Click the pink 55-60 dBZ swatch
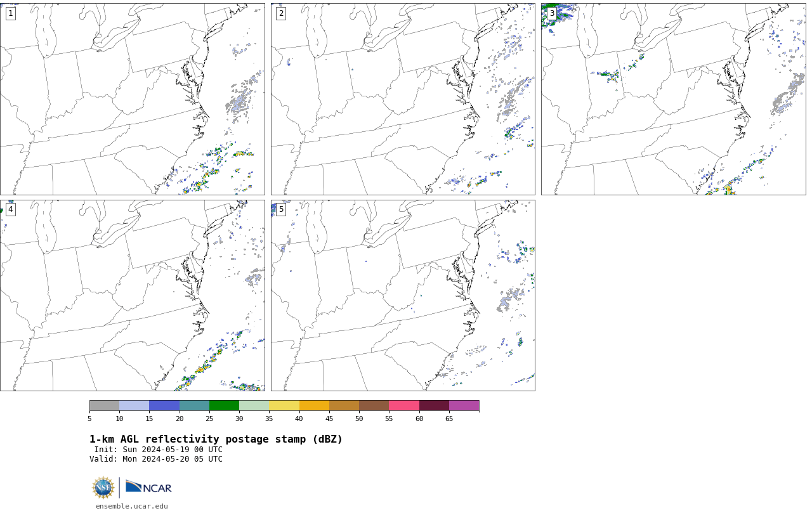 coord(404,406)
